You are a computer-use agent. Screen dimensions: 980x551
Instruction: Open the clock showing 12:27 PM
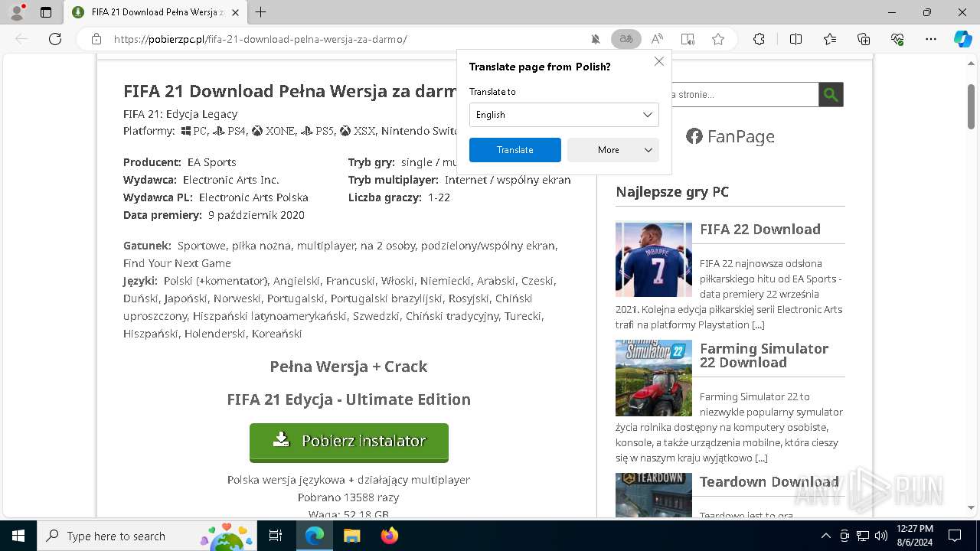914,536
